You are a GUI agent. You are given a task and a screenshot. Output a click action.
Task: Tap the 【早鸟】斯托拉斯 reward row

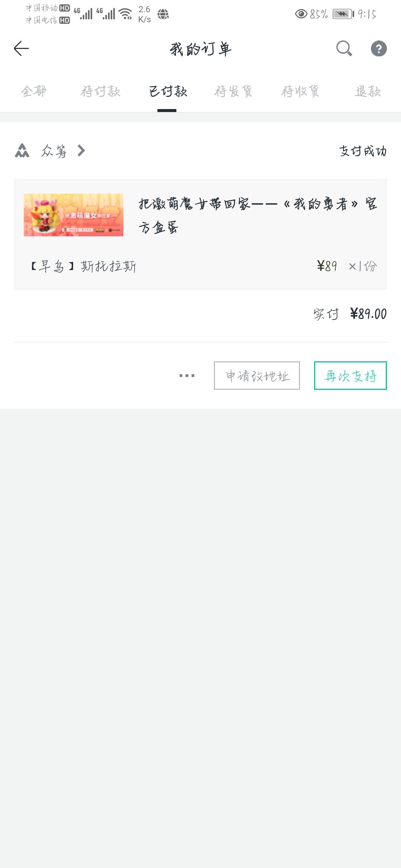coord(200,266)
